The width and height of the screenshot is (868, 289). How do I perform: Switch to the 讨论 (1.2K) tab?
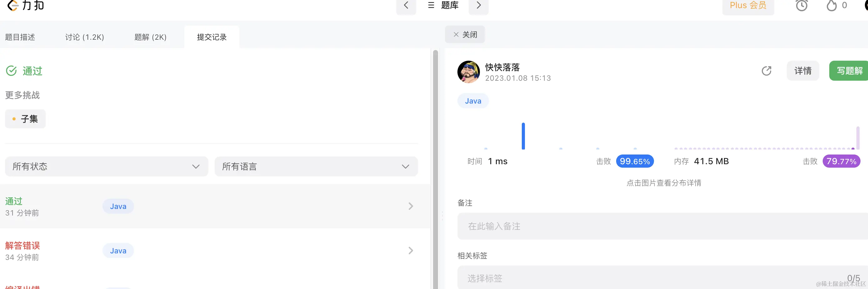pos(85,37)
